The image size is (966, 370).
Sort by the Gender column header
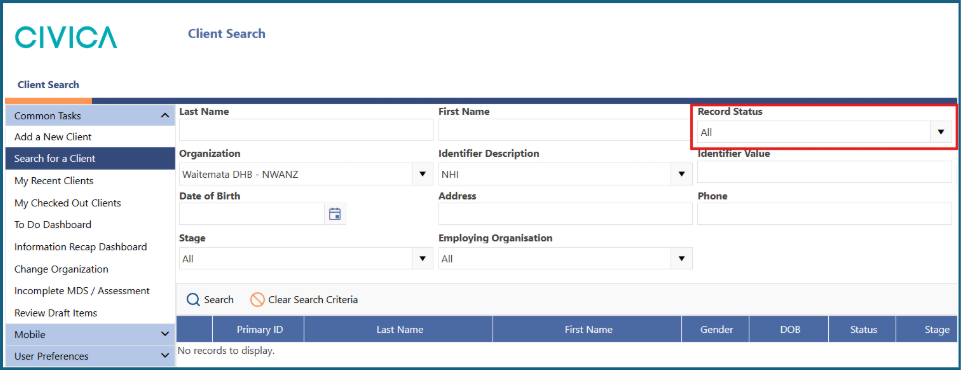[x=716, y=329]
